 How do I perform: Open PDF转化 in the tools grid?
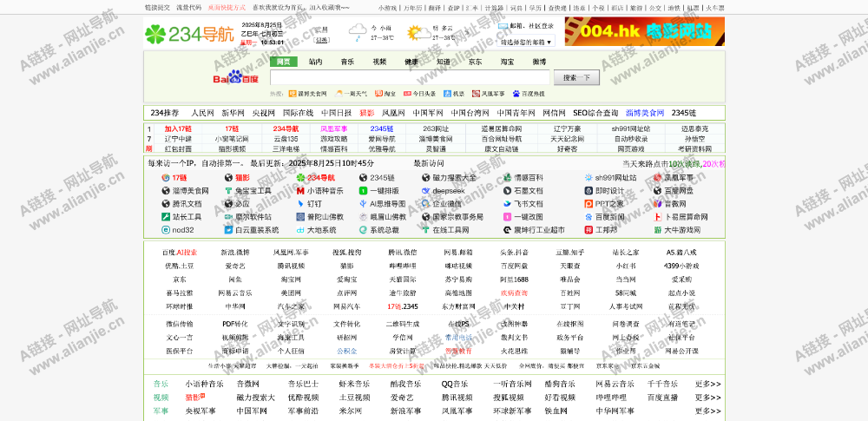(x=234, y=324)
